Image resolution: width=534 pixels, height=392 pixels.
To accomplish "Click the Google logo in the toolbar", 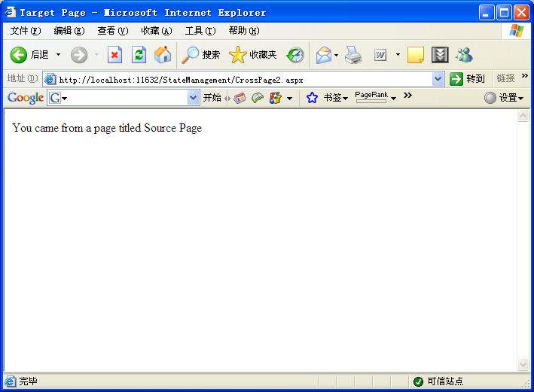I will pyautogui.click(x=26, y=98).
